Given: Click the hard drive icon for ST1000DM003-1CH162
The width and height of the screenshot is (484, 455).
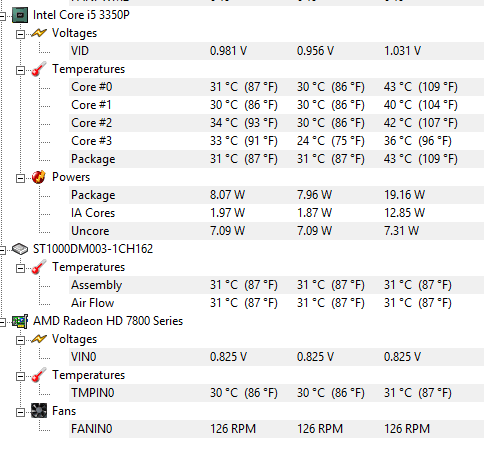Looking at the screenshot, I should tap(20, 249).
